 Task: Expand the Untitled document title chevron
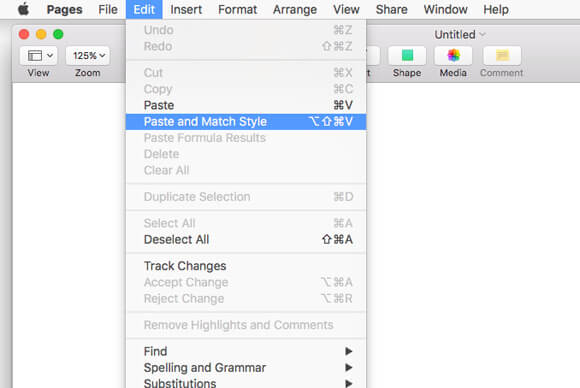(482, 34)
